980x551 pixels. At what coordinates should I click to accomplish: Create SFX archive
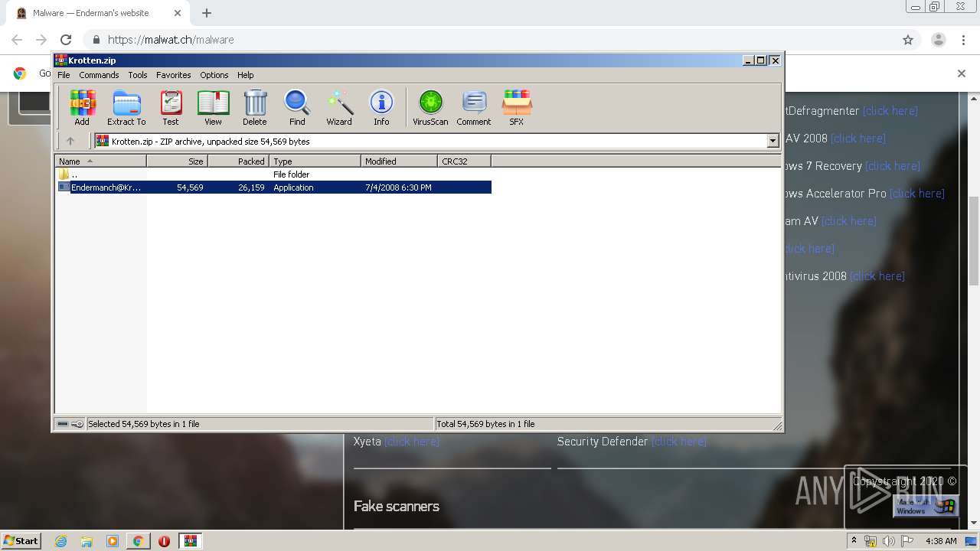point(517,107)
